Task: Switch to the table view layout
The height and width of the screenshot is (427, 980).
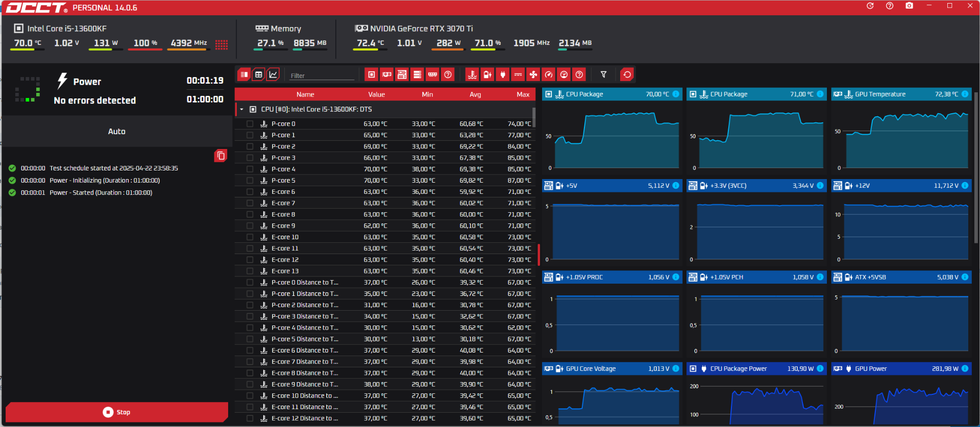Action: (259, 75)
